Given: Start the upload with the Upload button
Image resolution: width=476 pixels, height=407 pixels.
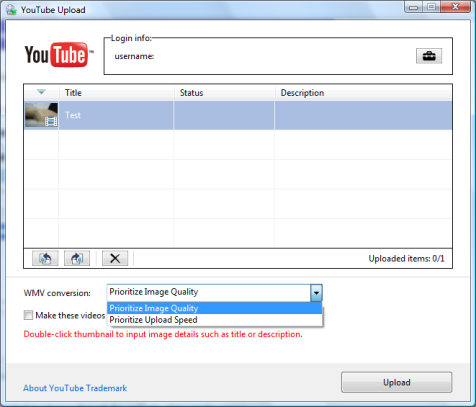Looking at the screenshot, I should click(397, 382).
